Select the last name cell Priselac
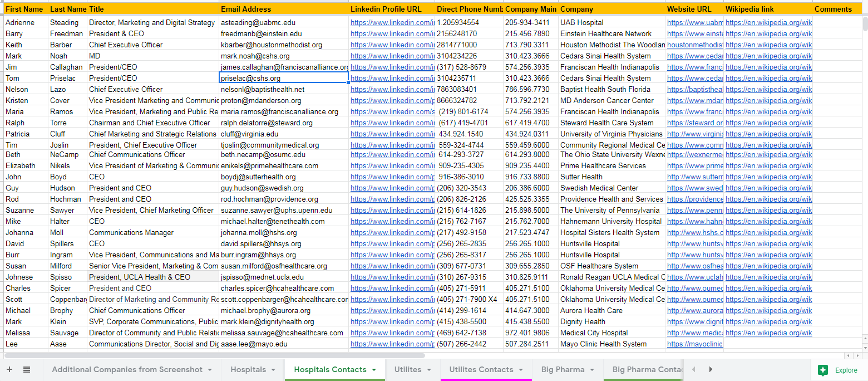 click(68, 78)
